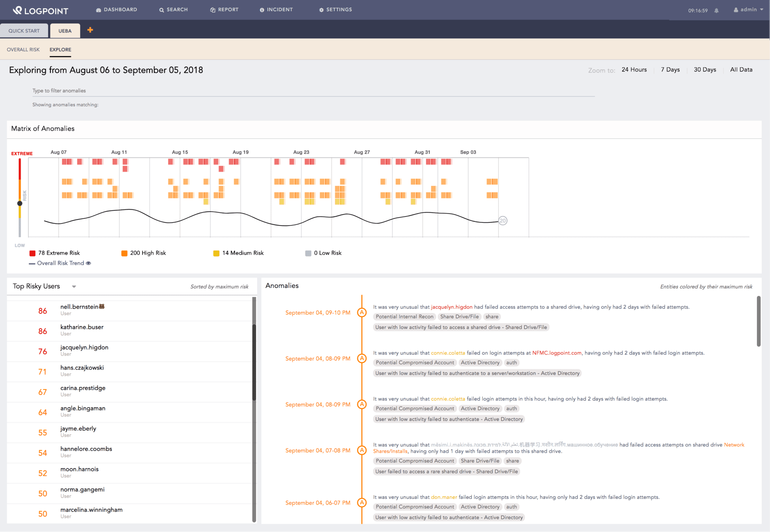Click the risk trend end marker 20
The image size is (770, 532).
503,221
